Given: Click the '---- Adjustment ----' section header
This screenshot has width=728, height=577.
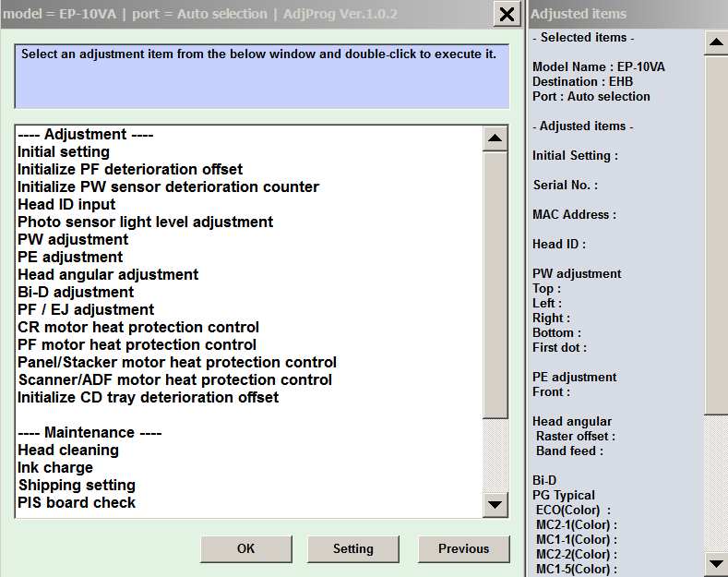Looking at the screenshot, I should point(86,134).
